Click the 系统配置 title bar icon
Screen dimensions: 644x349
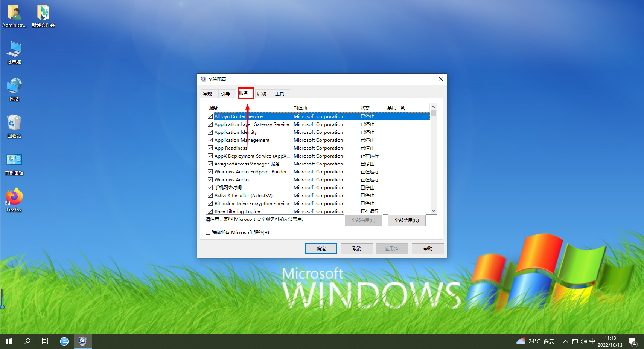pos(203,79)
